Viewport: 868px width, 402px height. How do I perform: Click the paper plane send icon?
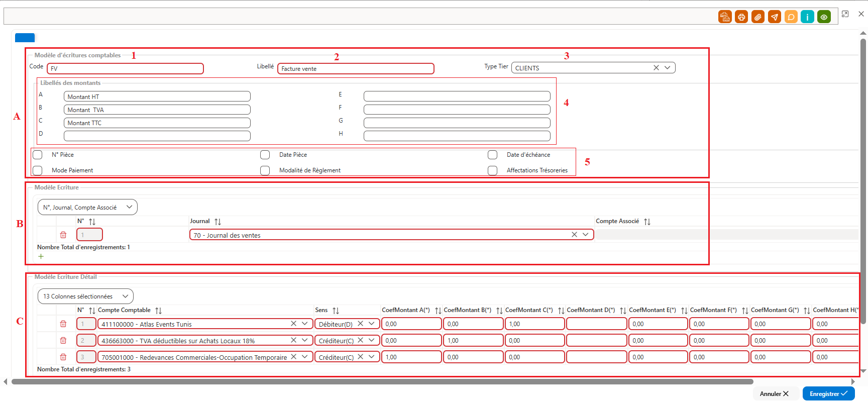775,17
